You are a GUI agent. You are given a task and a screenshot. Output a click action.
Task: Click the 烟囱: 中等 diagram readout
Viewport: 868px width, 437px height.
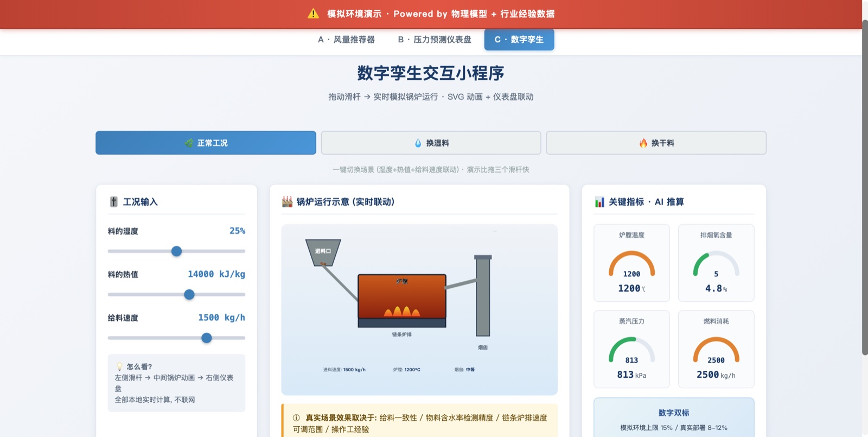pyautogui.click(x=464, y=370)
